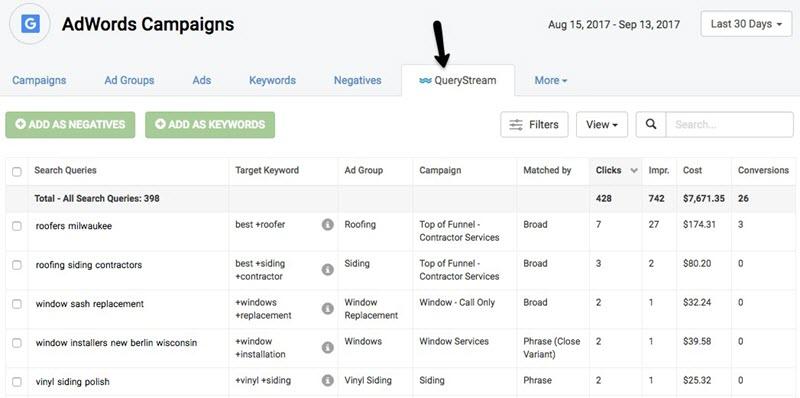
Task: Check 'window installers new berlin wisconsin' checkbox
Action: [17, 343]
